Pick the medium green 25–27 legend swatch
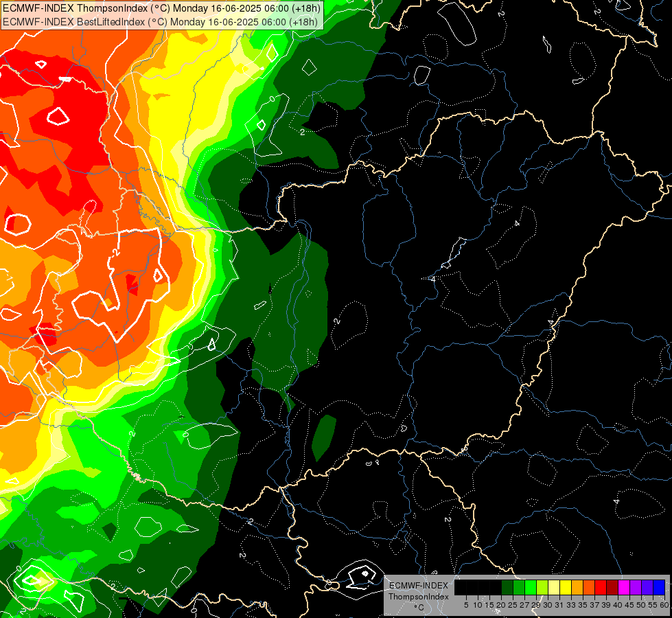The width and height of the screenshot is (672, 618). point(519,587)
